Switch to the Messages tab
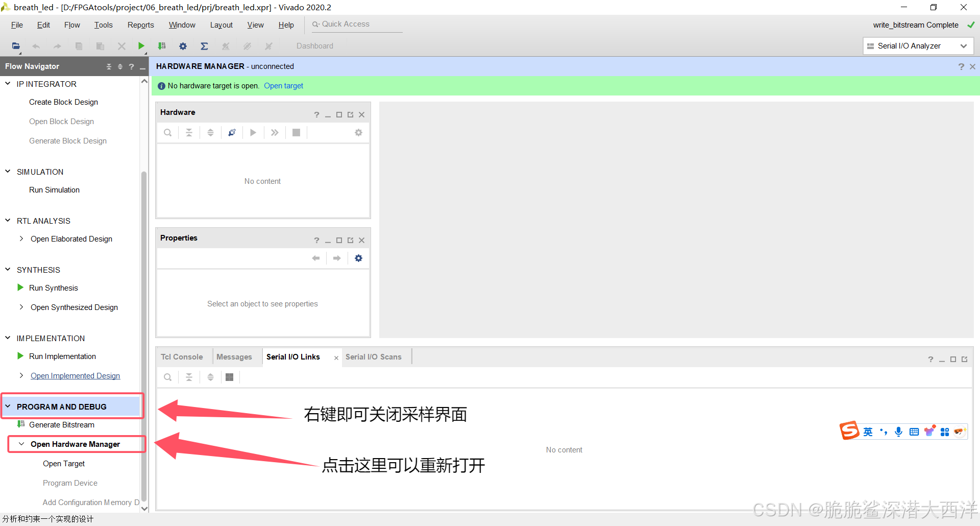The height and width of the screenshot is (526, 980). point(234,357)
